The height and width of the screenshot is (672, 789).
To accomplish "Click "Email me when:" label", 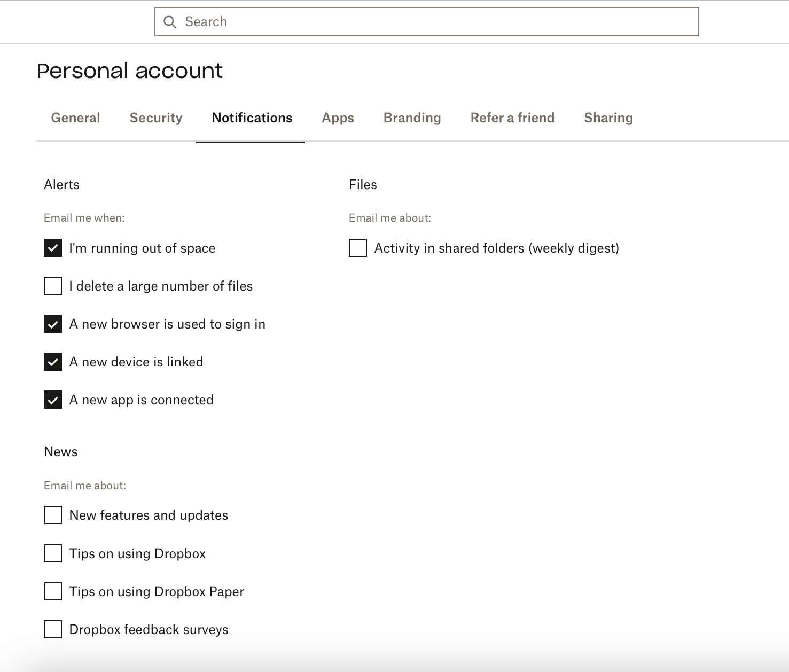I will pyautogui.click(x=84, y=218).
